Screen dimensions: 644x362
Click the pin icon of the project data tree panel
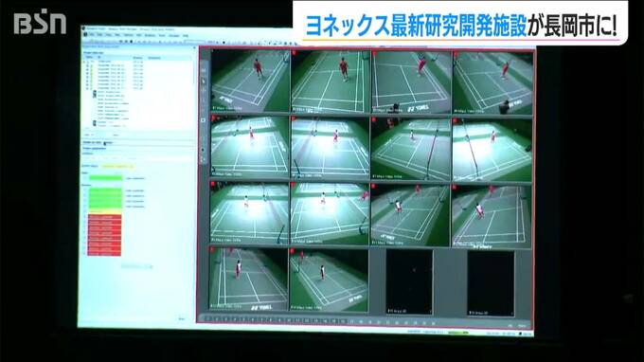click(x=194, y=47)
